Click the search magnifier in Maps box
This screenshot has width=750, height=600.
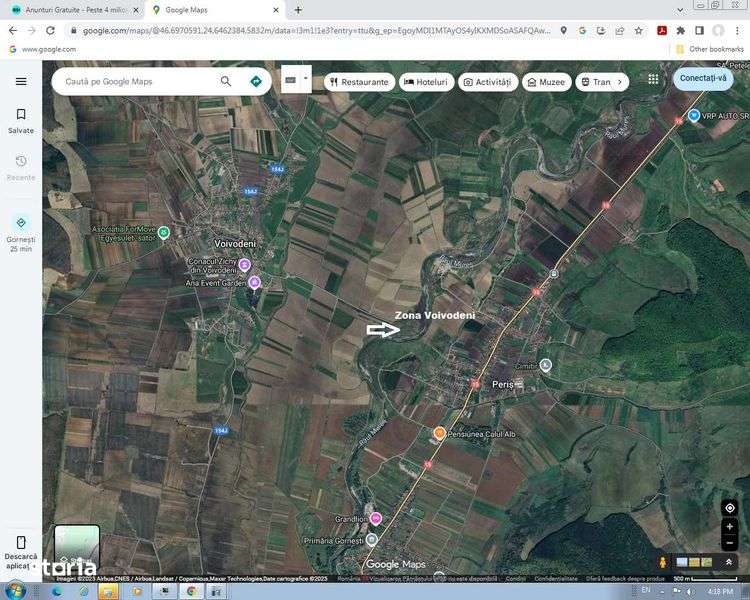coord(226,81)
